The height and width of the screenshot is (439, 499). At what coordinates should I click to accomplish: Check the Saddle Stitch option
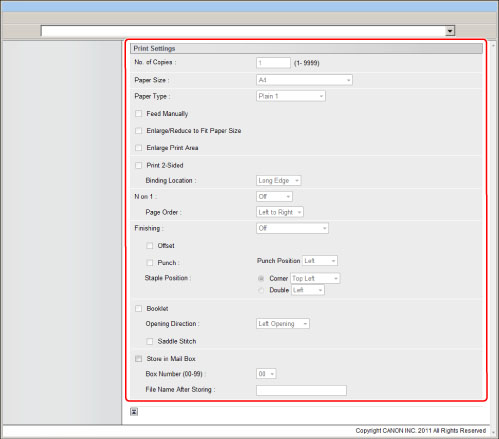pos(150,341)
